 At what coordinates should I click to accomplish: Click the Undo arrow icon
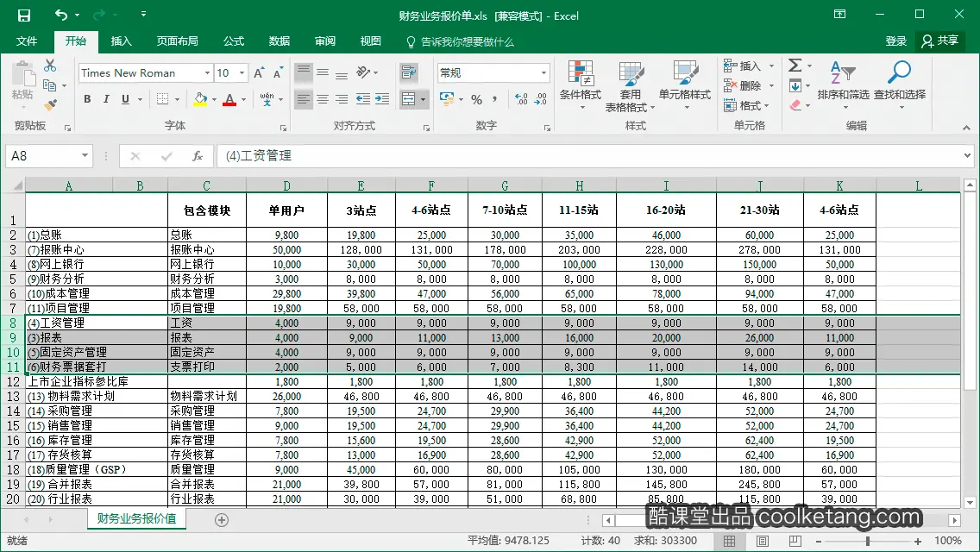click(x=61, y=15)
